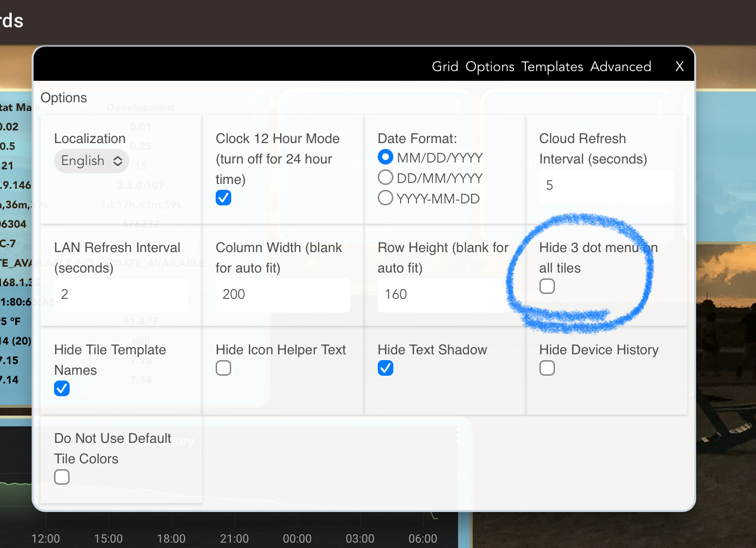
Task: Click the 18:00 chart time label
Action: 171,539
